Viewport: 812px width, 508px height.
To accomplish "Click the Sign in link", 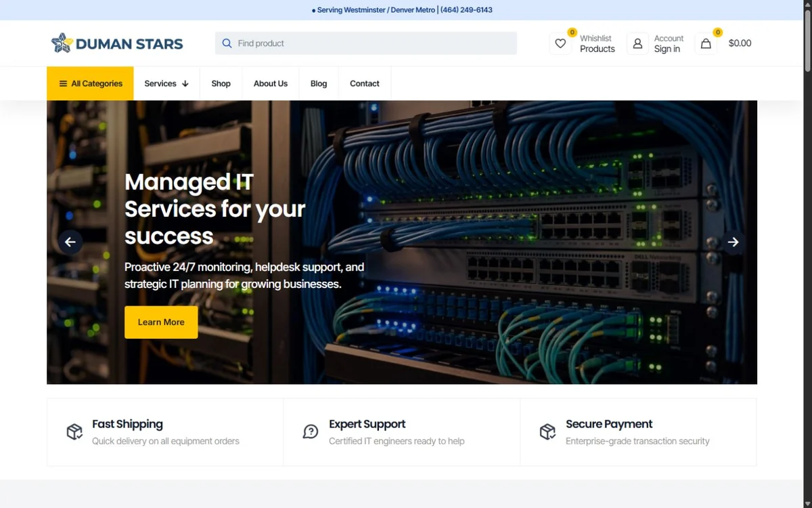I will click(x=667, y=49).
